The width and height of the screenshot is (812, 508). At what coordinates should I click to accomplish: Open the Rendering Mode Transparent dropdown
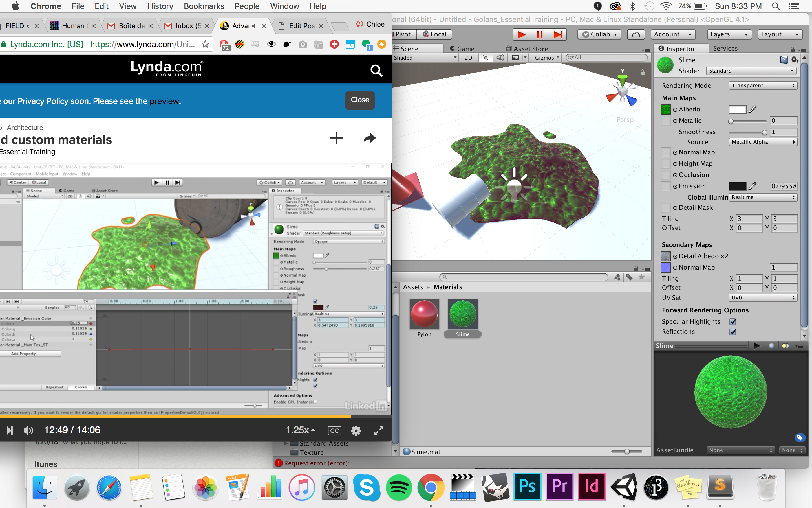tap(763, 85)
